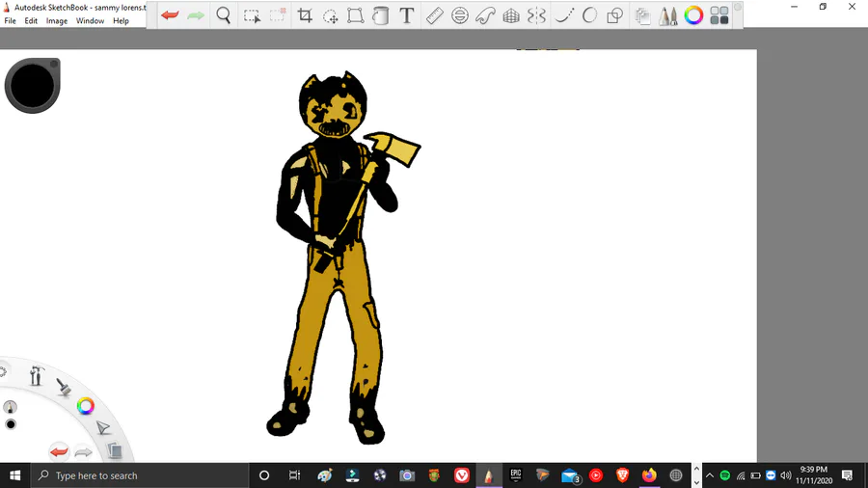Toggle the Symmetry tool

tap(536, 15)
